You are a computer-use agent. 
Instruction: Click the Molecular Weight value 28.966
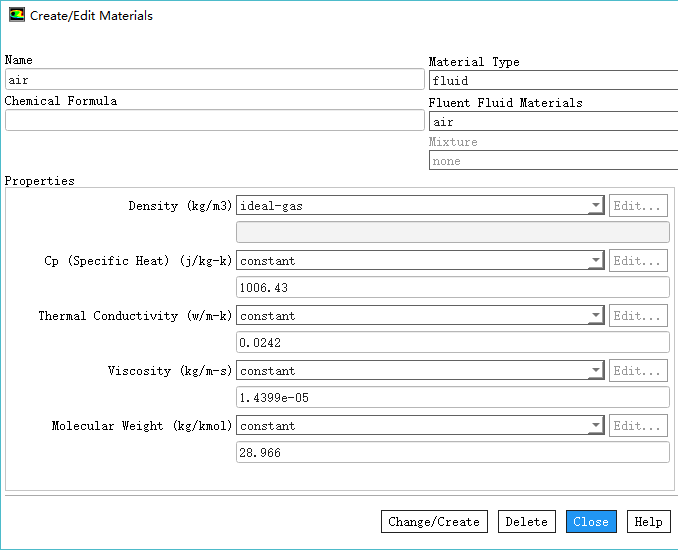pyautogui.click(x=452, y=453)
